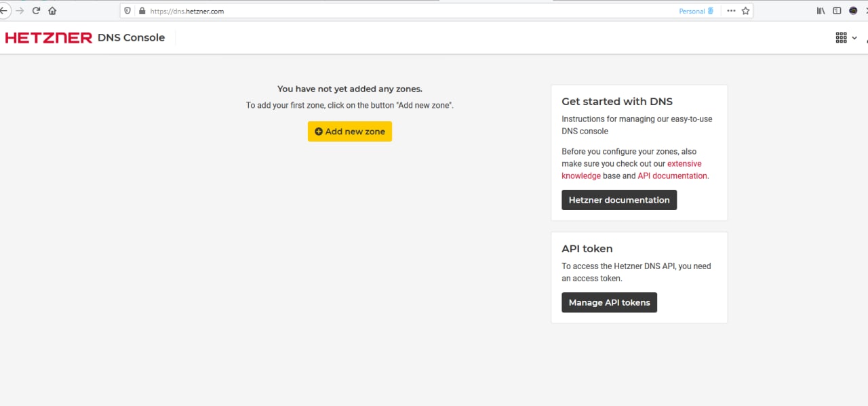The image size is (868, 406).
Task: Open the Firefox account avatar
Action: pos(853,11)
